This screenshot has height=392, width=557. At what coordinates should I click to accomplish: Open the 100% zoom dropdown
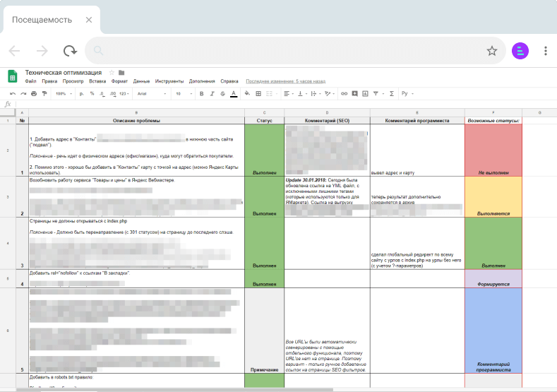coord(64,94)
